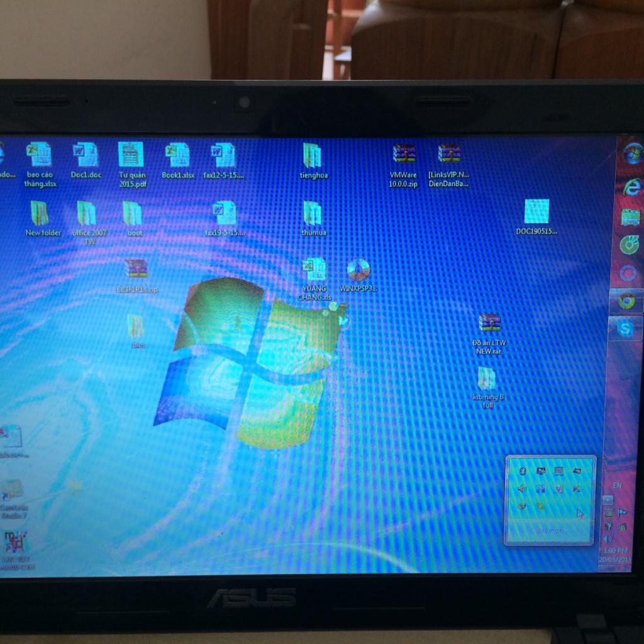Open the bios folder
This screenshot has height=644, width=644.
tap(137, 331)
